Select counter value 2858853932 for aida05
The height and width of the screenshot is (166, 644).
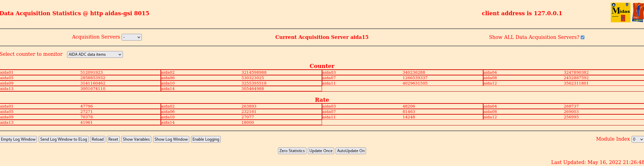pyautogui.click(x=93, y=78)
